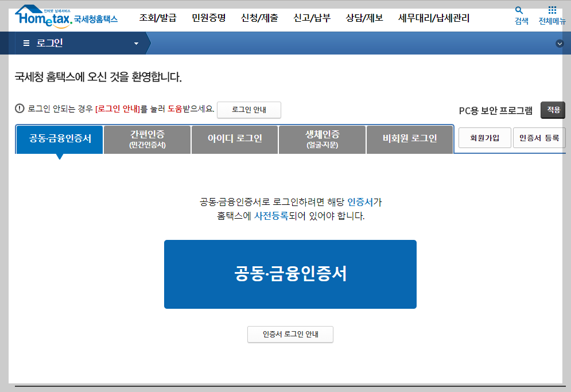
Task: Switch to the 아이디 로그인 tab
Action: click(x=234, y=139)
